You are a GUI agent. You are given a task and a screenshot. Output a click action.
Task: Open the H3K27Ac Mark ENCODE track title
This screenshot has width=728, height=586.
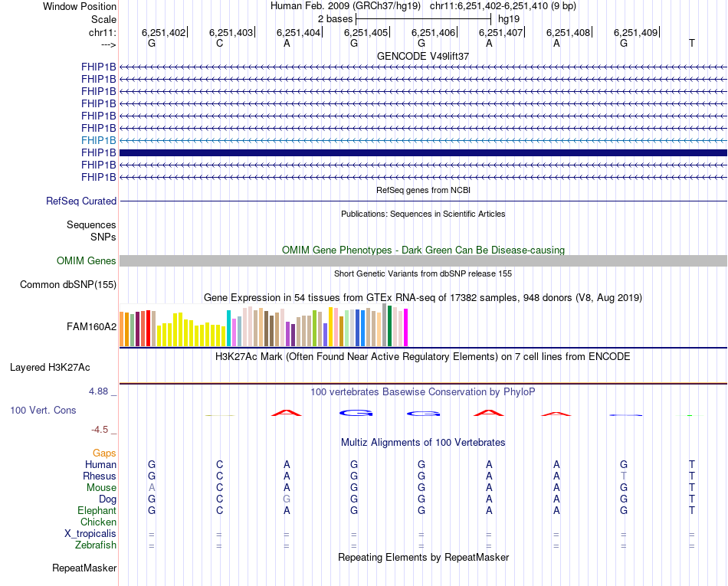coord(423,357)
